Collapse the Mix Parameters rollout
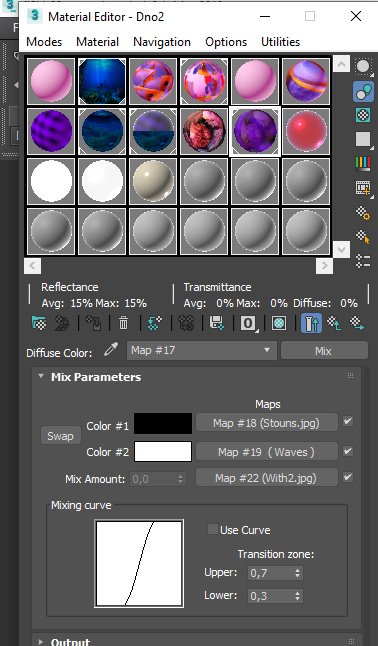378x646 pixels. 41,376
